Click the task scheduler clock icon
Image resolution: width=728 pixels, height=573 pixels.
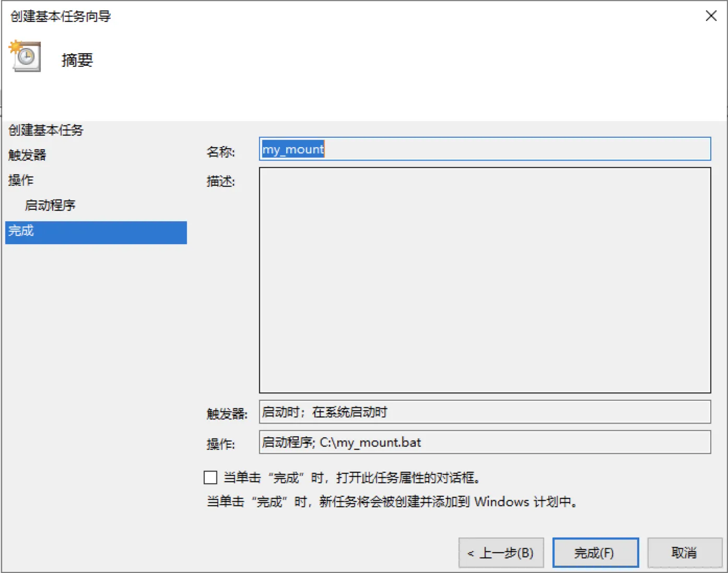click(x=25, y=56)
